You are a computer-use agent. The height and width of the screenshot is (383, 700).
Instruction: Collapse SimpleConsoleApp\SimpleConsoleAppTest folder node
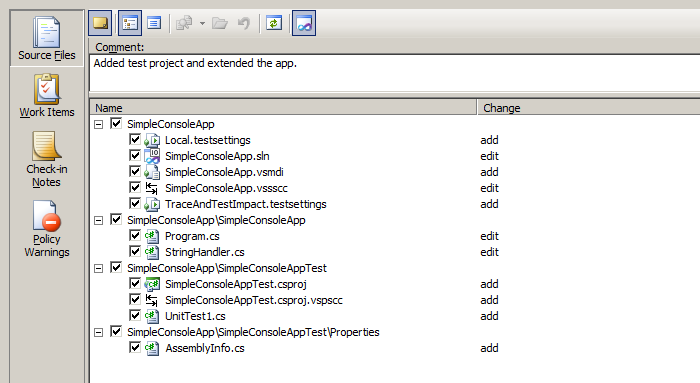[x=99, y=268]
